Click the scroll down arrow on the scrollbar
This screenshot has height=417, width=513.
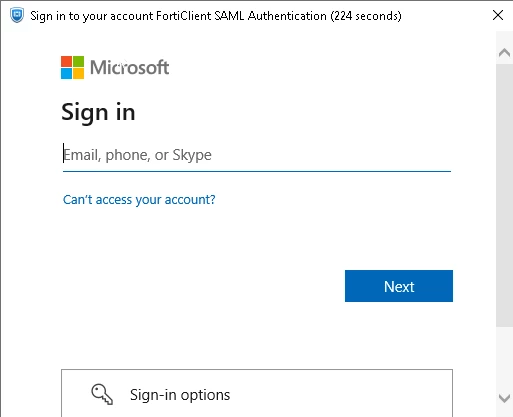[504, 398]
